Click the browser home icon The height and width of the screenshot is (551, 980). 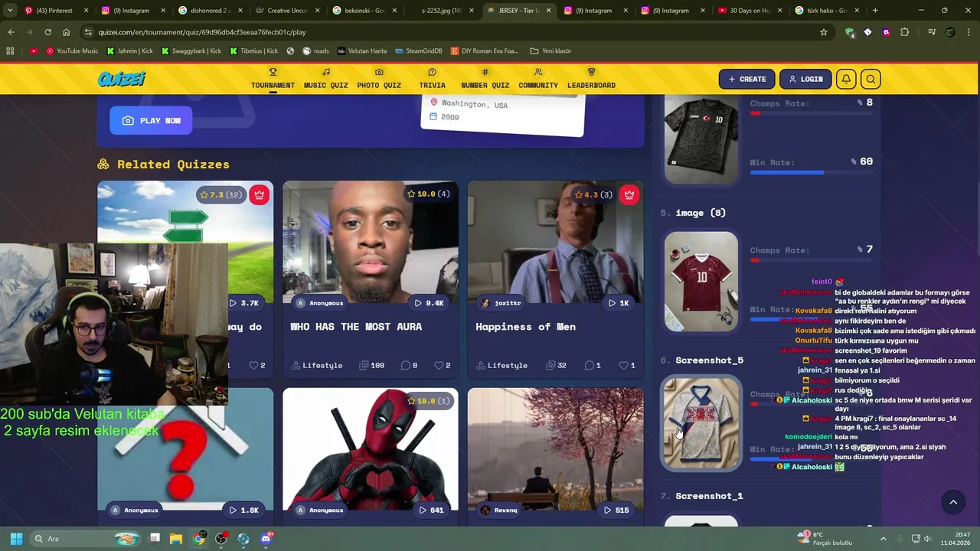[x=66, y=32]
